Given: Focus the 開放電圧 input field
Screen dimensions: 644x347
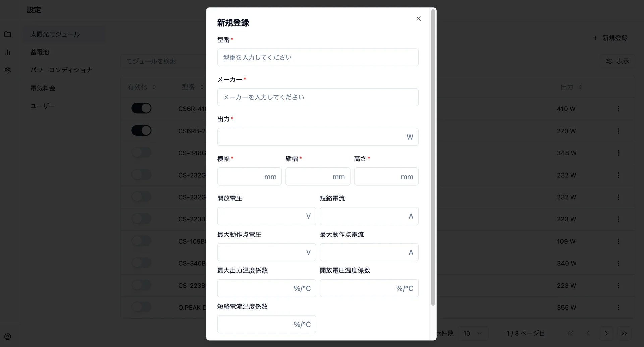Looking at the screenshot, I should (x=266, y=216).
